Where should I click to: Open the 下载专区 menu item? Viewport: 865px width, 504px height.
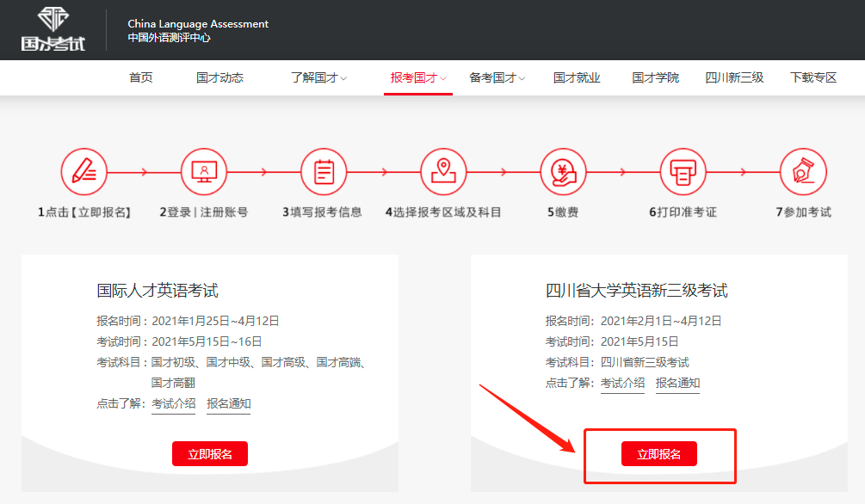[813, 77]
